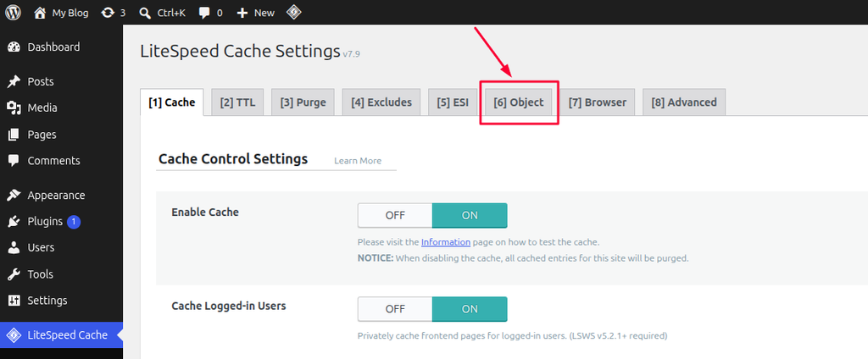Click the Plugins plug icon

click(x=14, y=222)
